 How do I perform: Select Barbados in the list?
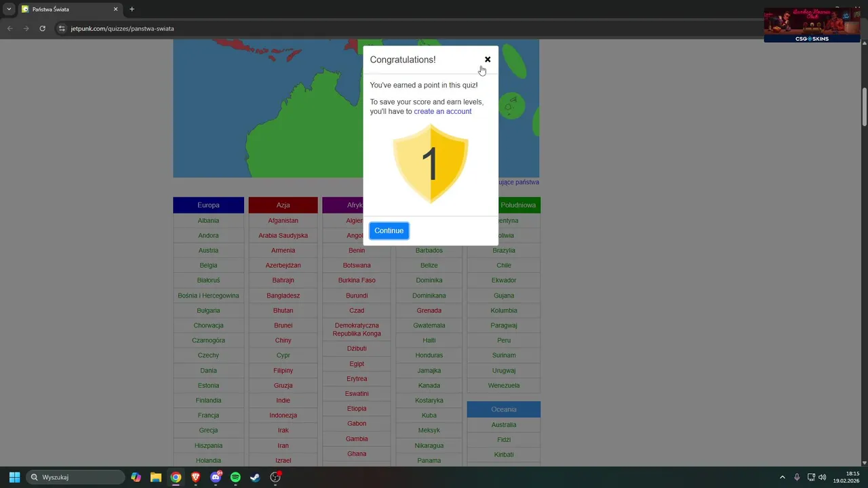(429, 250)
